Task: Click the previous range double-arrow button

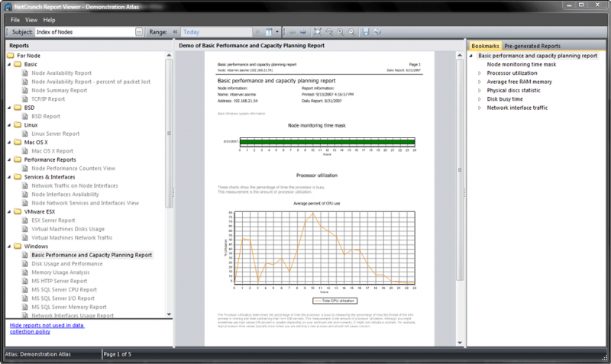Action: (175, 32)
